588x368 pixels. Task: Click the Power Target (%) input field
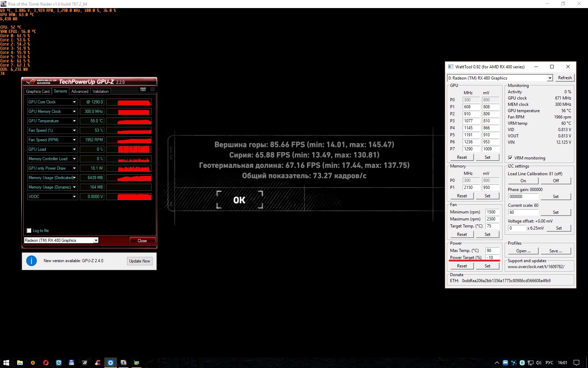pyautogui.click(x=492, y=258)
